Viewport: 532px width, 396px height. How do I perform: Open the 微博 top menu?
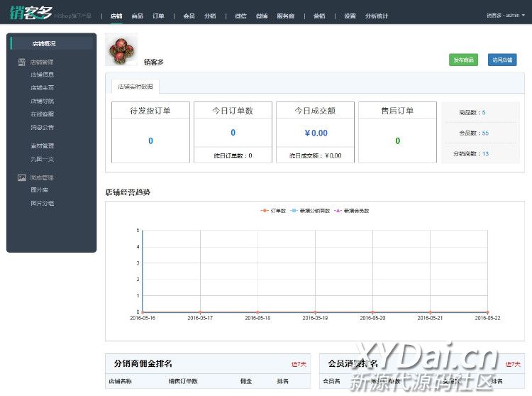[262, 16]
